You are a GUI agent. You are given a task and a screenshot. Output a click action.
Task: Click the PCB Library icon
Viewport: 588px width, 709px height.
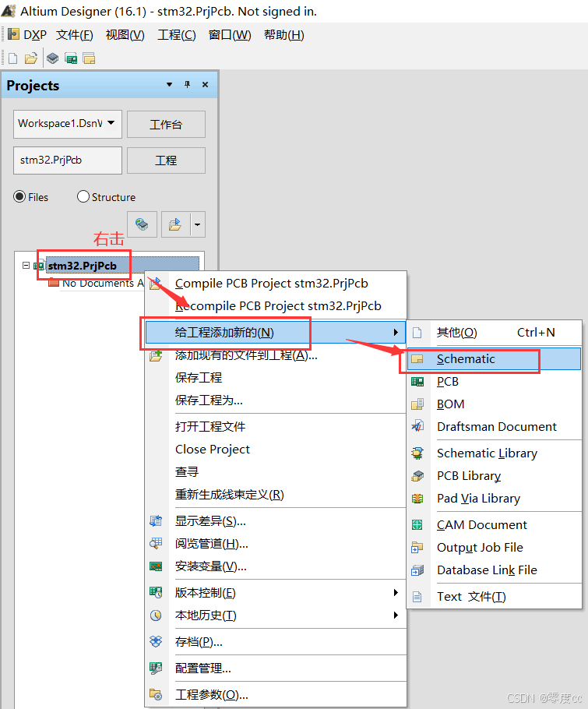pos(417,476)
